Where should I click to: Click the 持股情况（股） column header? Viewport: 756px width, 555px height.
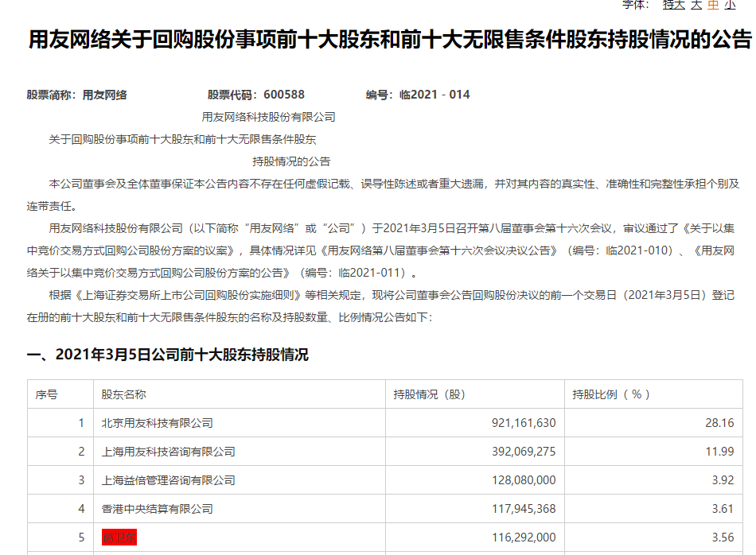(429, 394)
